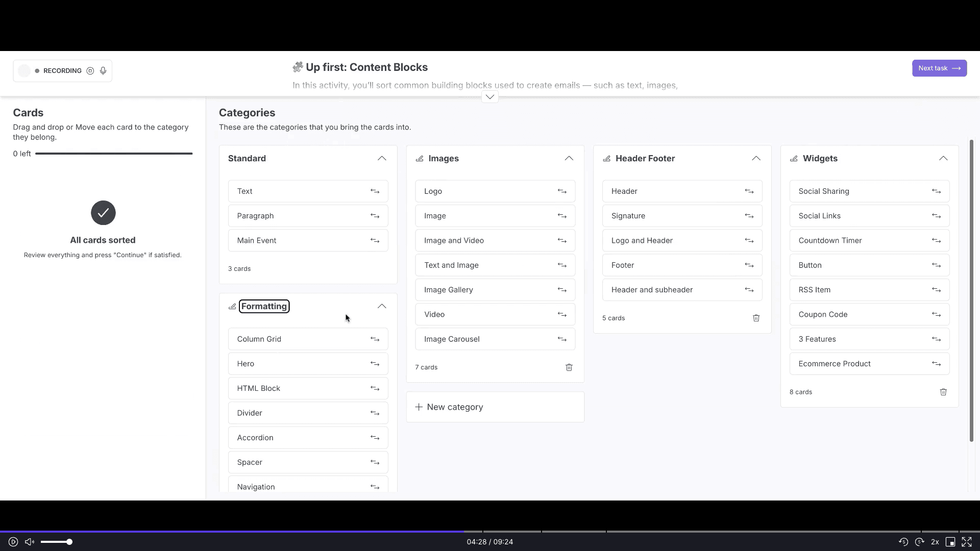Stop the recording with stop icon
Viewport: 980px width, 551px height.
pos(90,71)
